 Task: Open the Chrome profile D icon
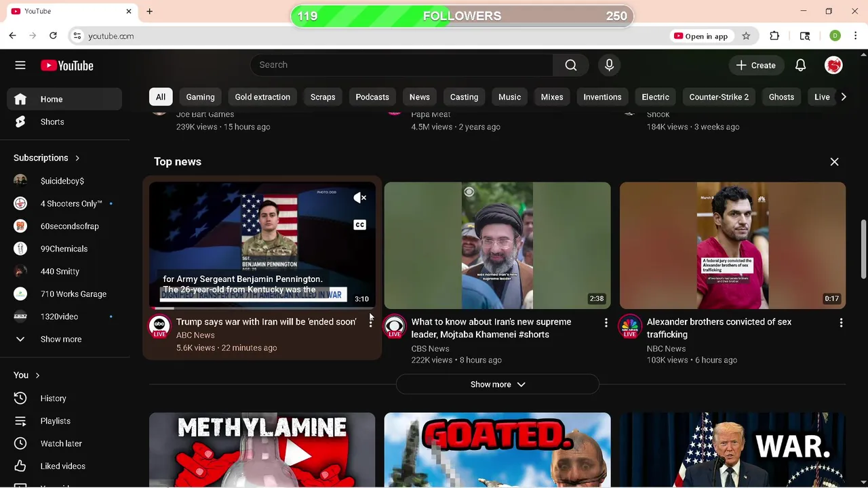tap(835, 36)
